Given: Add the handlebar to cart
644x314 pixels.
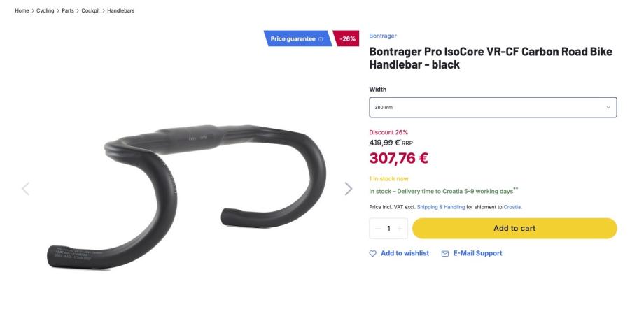Looking at the screenshot, I should pyautogui.click(x=514, y=228).
